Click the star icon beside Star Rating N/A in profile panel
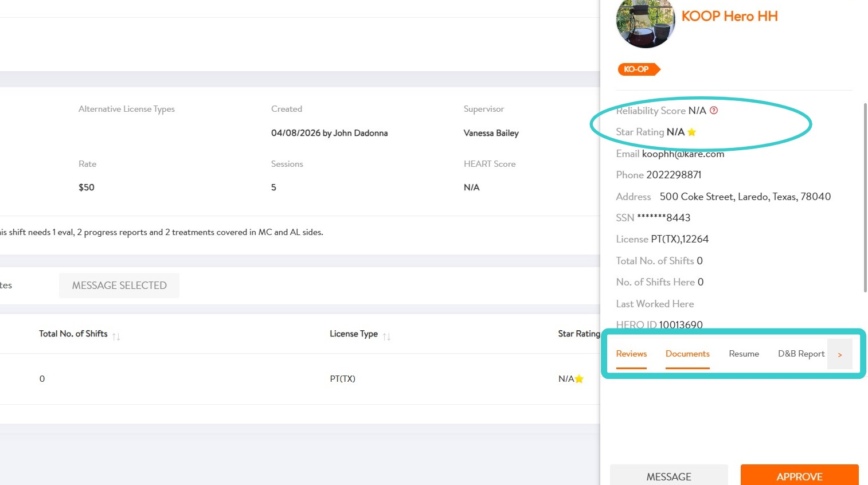 point(692,132)
